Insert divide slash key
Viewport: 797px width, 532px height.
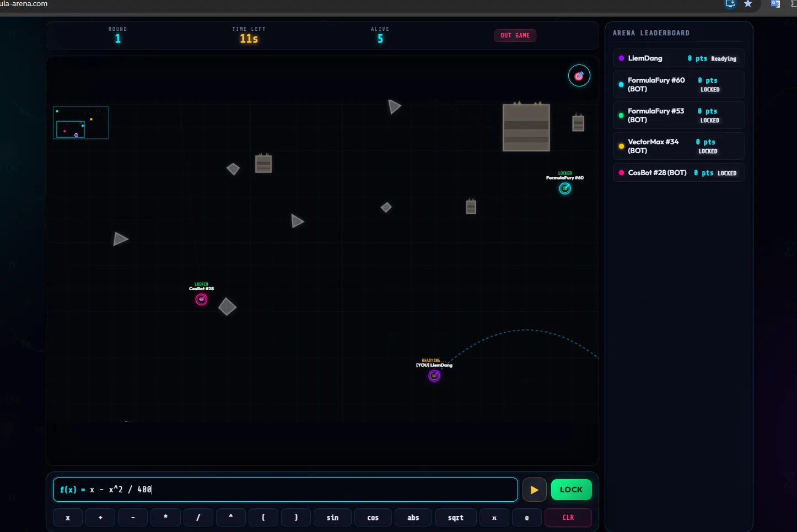pos(198,518)
